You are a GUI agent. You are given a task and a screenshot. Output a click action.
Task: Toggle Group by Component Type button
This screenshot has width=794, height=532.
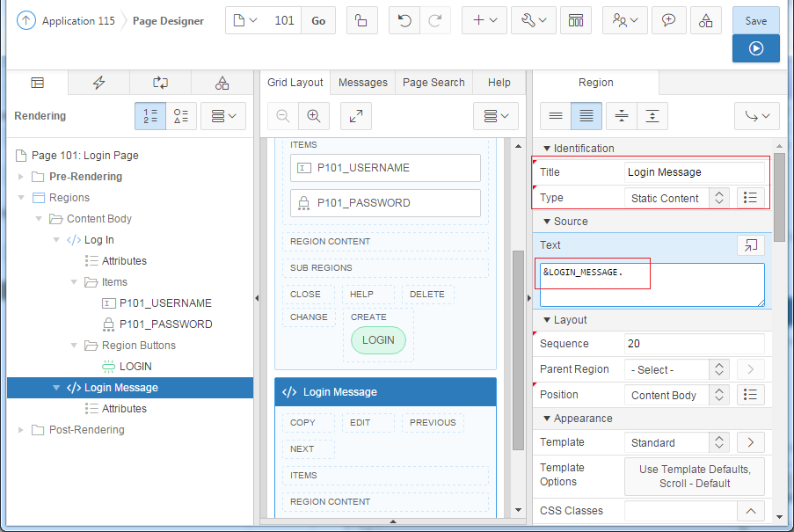181,116
